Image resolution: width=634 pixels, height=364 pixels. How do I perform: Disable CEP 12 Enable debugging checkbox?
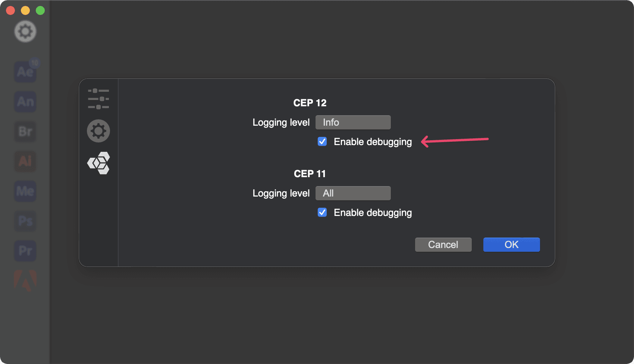pyautogui.click(x=322, y=142)
